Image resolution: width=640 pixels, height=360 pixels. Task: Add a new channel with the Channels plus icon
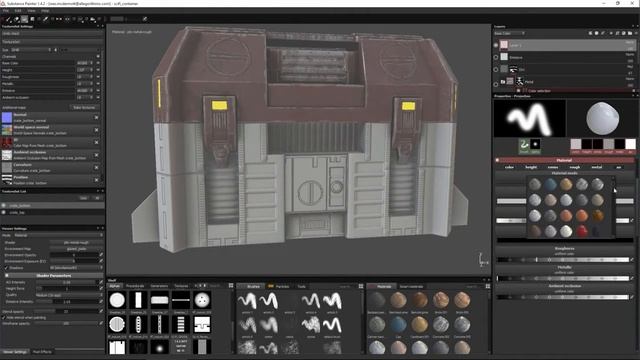(x=98, y=56)
